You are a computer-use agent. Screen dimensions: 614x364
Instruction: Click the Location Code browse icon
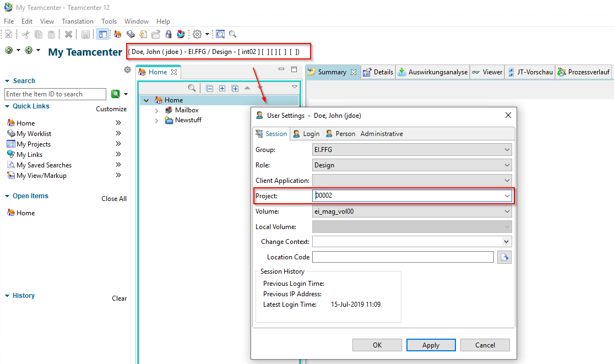point(504,257)
